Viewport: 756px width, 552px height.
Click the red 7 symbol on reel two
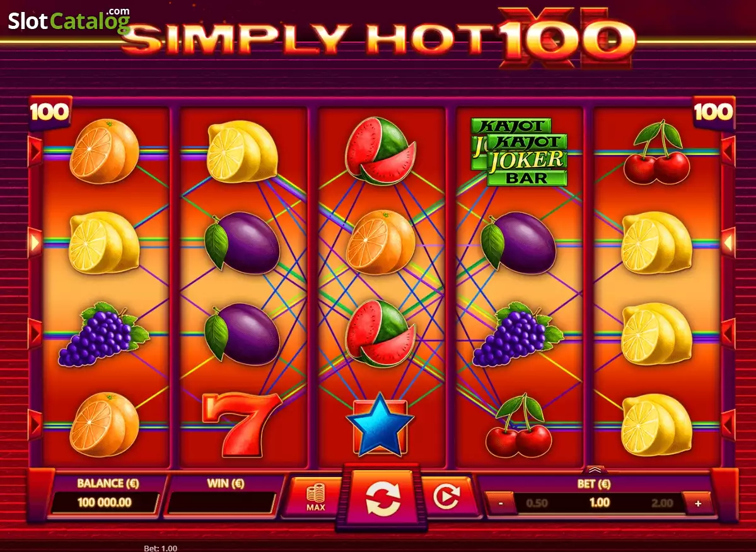click(241, 425)
